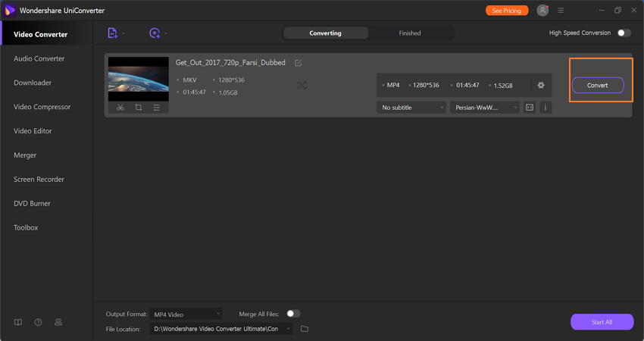The height and width of the screenshot is (341, 644).
Task: Restore down the UniConverter window
Action: pos(617,11)
